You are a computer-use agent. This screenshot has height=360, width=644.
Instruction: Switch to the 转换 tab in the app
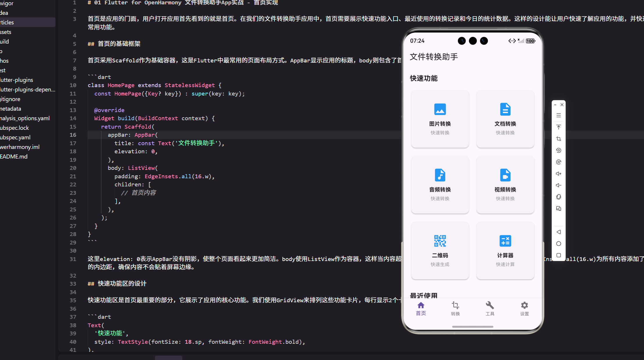pyautogui.click(x=455, y=308)
